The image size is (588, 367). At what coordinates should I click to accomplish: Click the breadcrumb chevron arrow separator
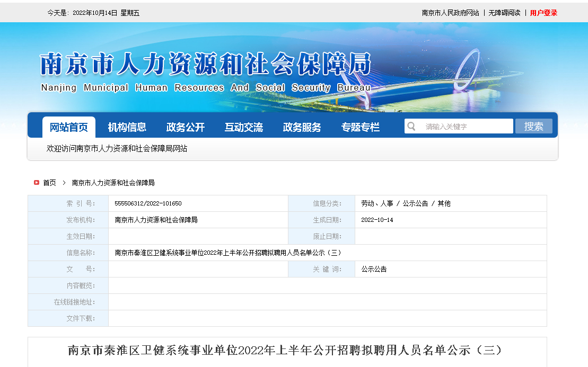[64, 183]
